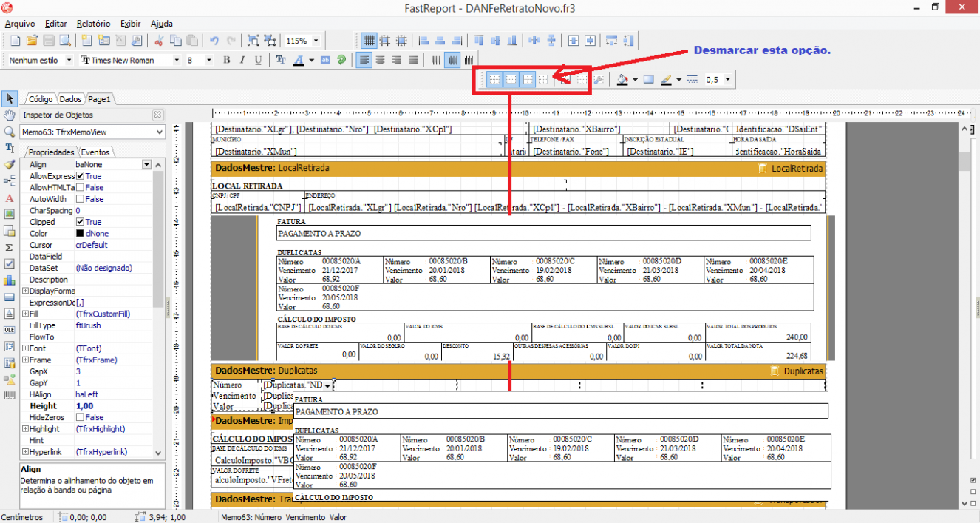Screen dimensions: 980x523
Task: Select the Zoom magnifier tool
Action: pyautogui.click(x=10, y=132)
